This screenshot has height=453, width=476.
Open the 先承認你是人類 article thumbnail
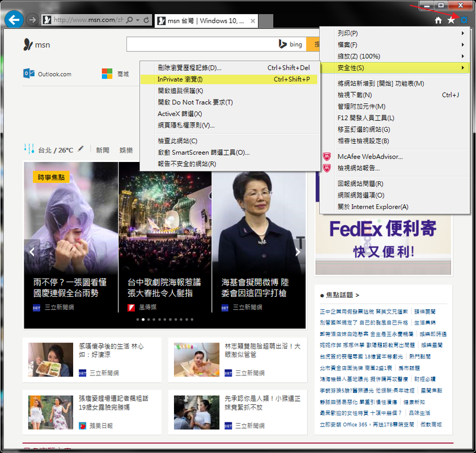point(197,412)
